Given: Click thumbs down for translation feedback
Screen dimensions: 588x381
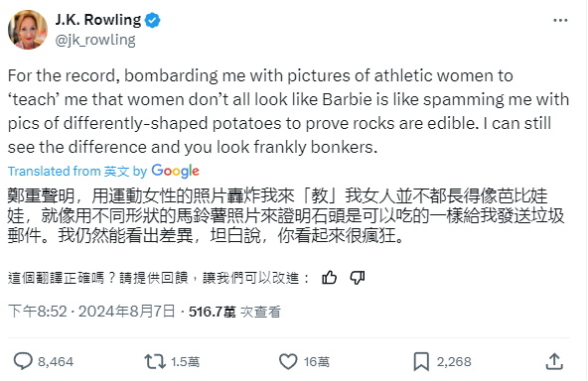Looking at the screenshot, I should pyautogui.click(x=358, y=278).
